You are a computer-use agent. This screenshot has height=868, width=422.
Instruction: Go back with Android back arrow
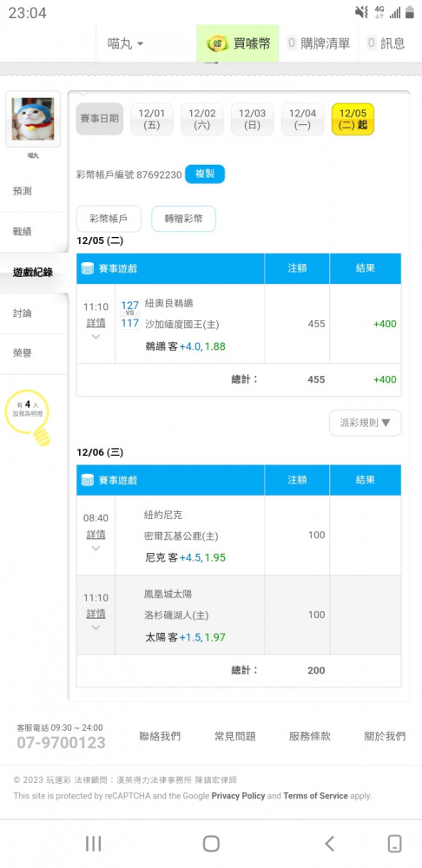coord(329,844)
